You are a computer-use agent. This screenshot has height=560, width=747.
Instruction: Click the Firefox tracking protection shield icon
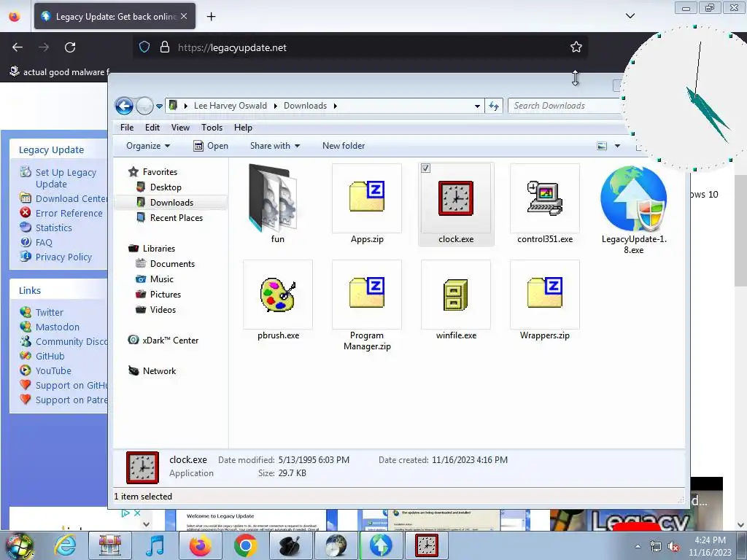click(x=144, y=47)
